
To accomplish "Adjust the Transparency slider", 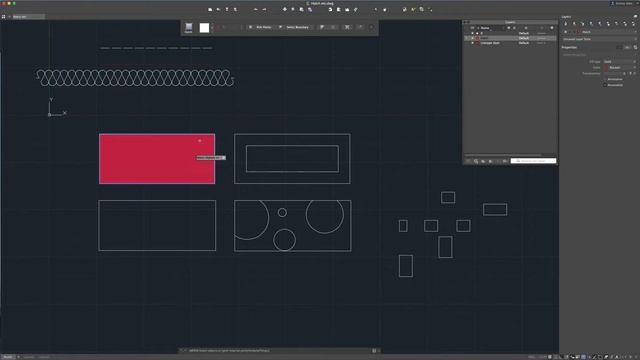I will click(612, 73).
